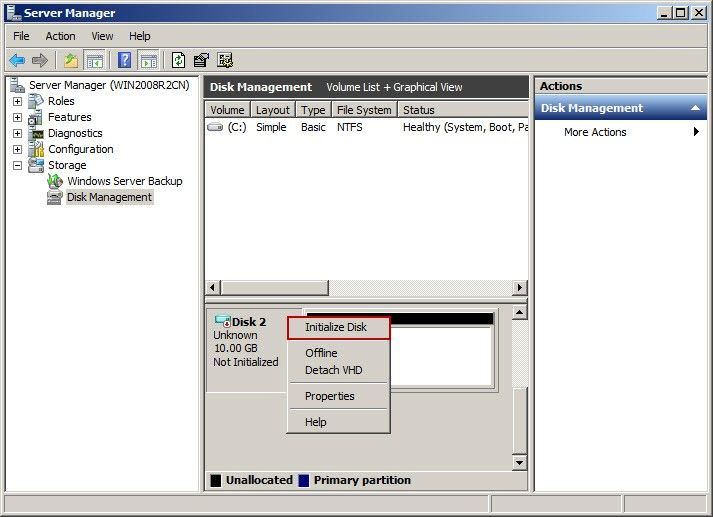The height and width of the screenshot is (517, 713).
Task: Expand the Configuration tree node
Action: coord(17,149)
